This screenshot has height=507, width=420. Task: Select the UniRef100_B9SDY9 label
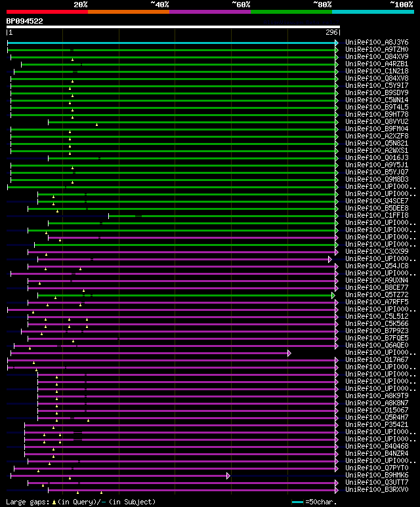pyautogui.click(x=377, y=92)
